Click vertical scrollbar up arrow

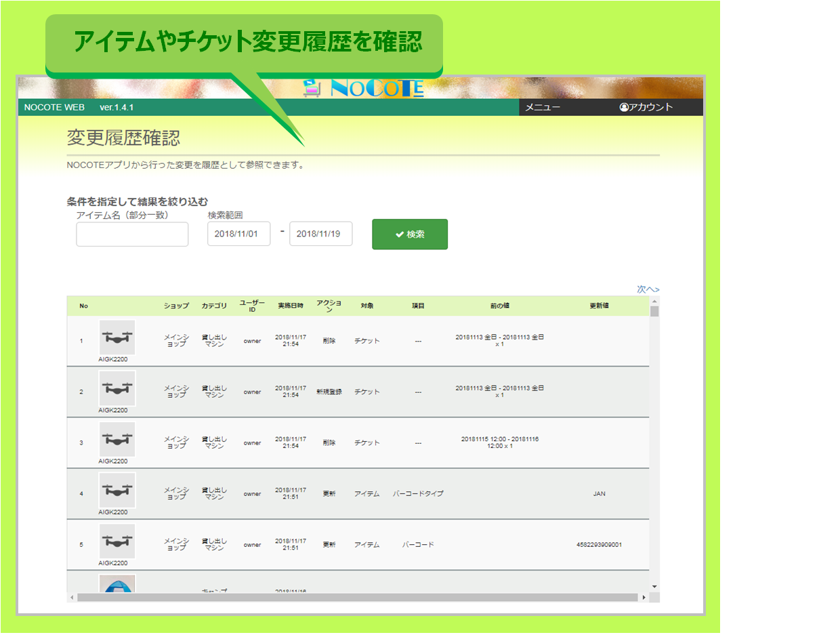pyautogui.click(x=654, y=301)
